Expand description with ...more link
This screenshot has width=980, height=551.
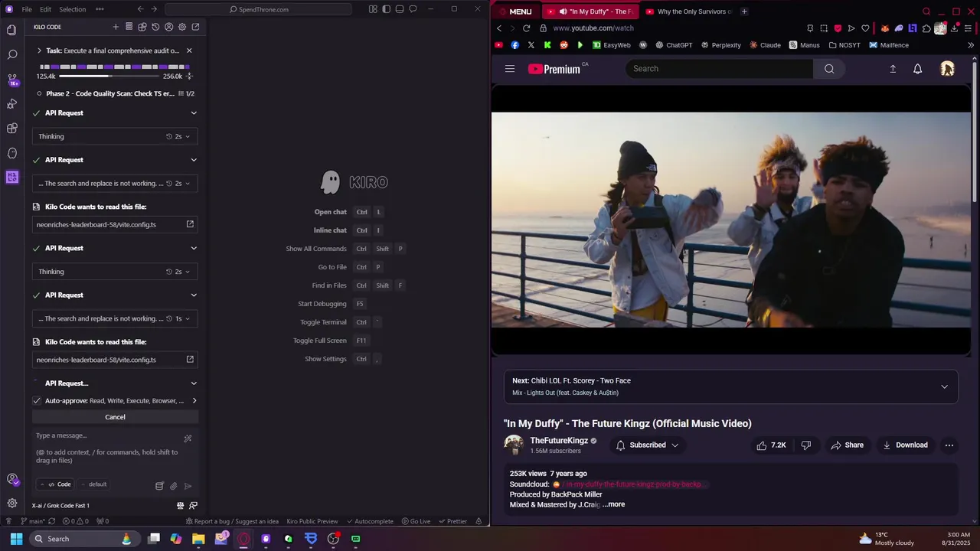[x=613, y=504]
